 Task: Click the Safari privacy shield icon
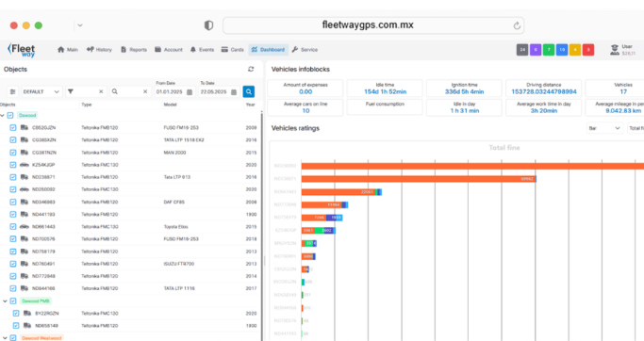pos(208,25)
